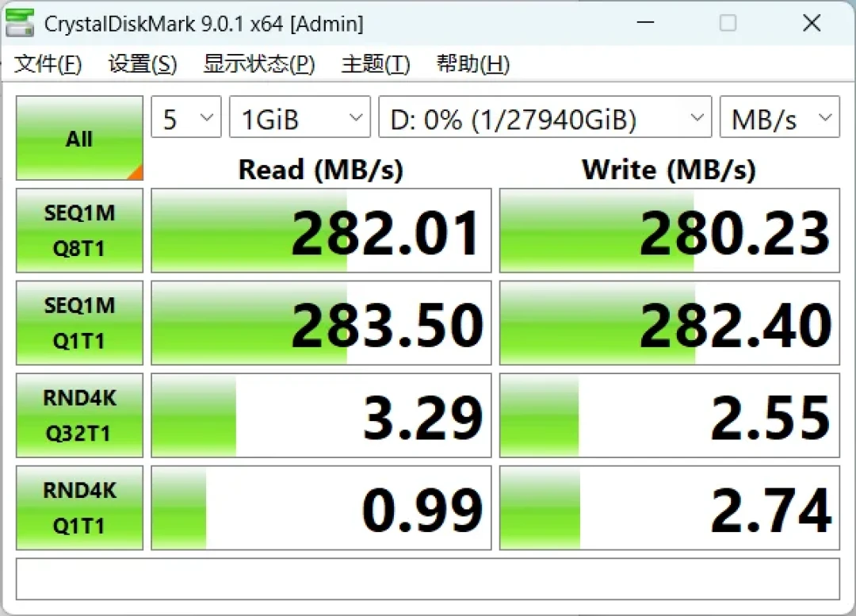The image size is (856, 616).
Task: Click the empty comment field at the bottom
Action: tap(428, 579)
